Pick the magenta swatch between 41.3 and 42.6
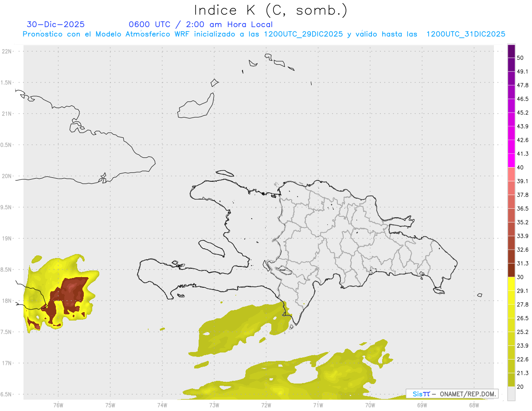 pos(511,147)
